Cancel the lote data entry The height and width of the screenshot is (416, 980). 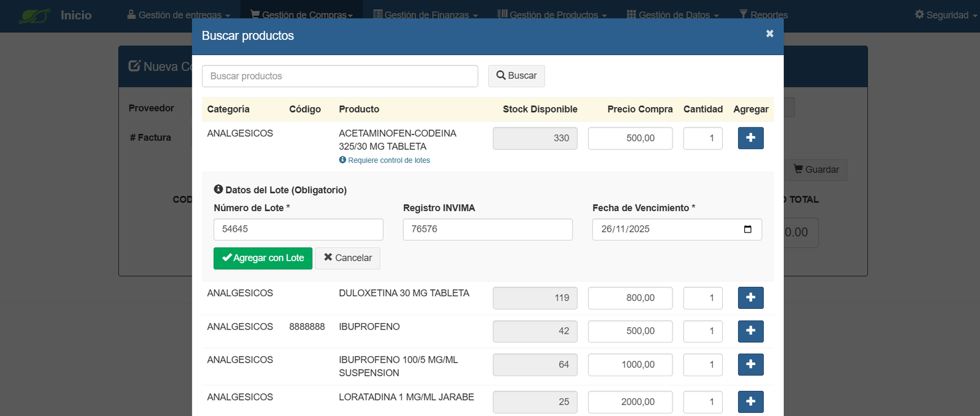(x=347, y=258)
